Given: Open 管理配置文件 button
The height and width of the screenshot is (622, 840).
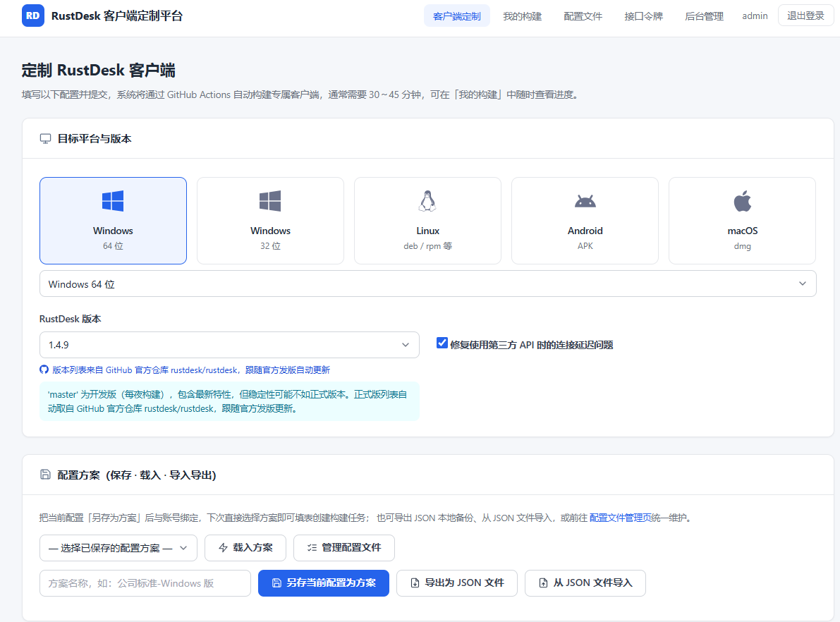Looking at the screenshot, I should tap(344, 548).
